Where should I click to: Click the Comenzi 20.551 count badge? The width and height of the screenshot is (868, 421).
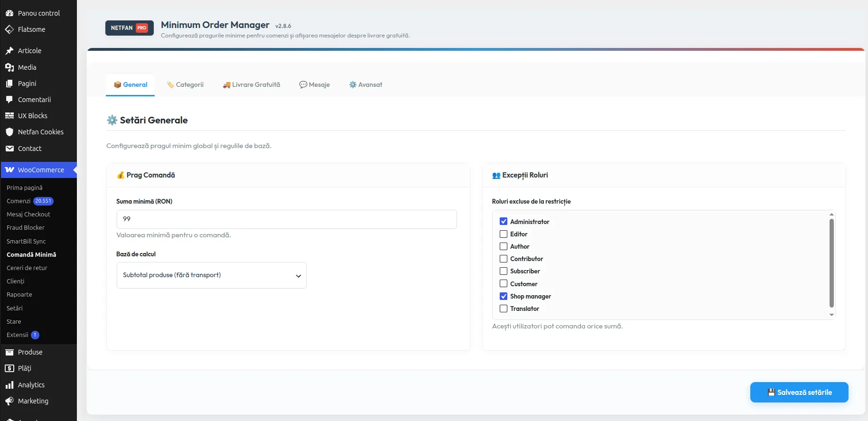tap(43, 201)
